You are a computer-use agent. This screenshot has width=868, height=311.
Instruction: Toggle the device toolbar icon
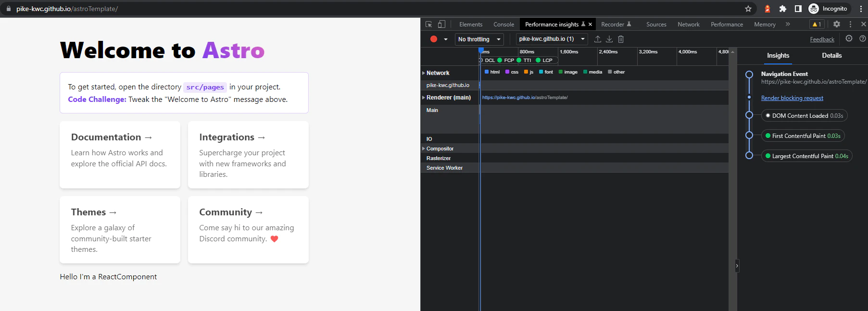(x=441, y=24)
